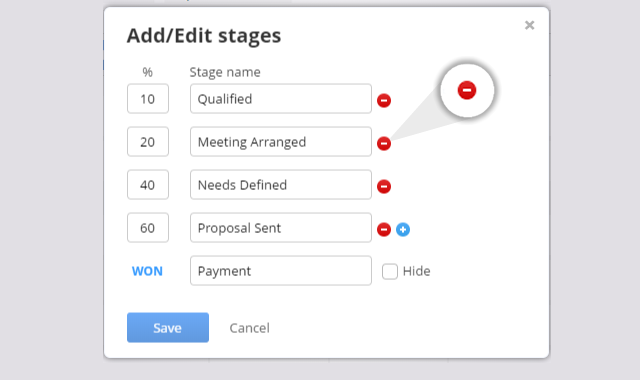640x380 pixels.
Task: Click the 40 percent input box
Action: 148,184
